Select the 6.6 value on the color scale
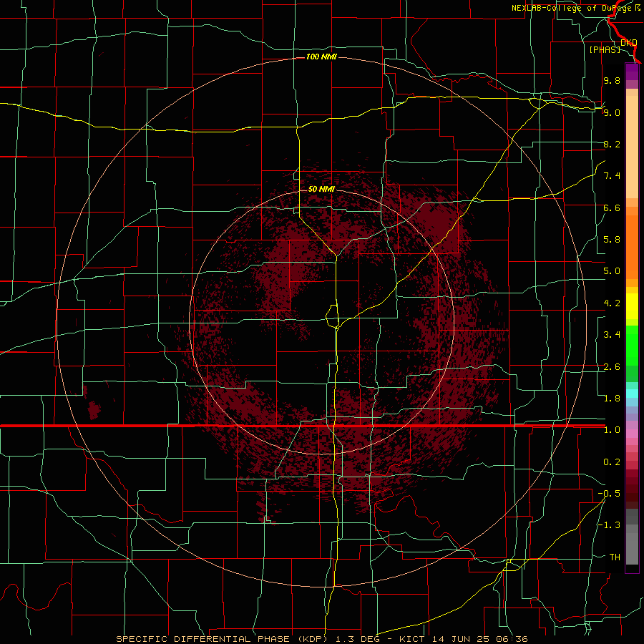The image size is (644, 644). [x=612, y=208]
